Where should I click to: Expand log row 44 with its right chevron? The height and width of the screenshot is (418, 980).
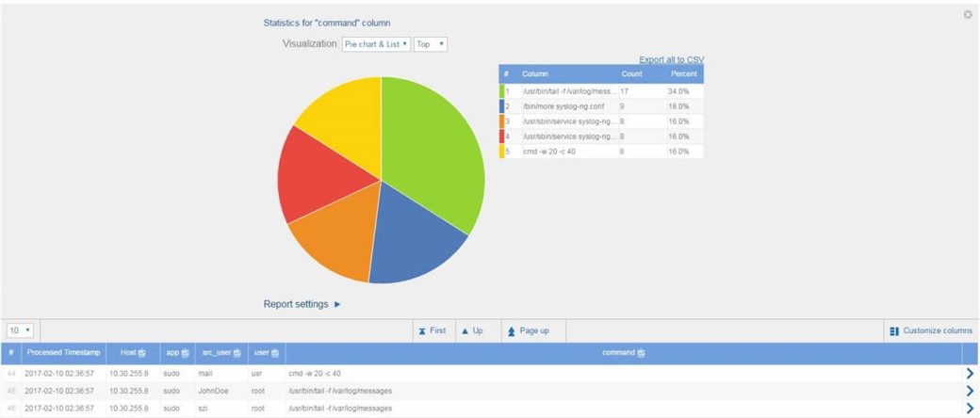(x=970, y=374)
